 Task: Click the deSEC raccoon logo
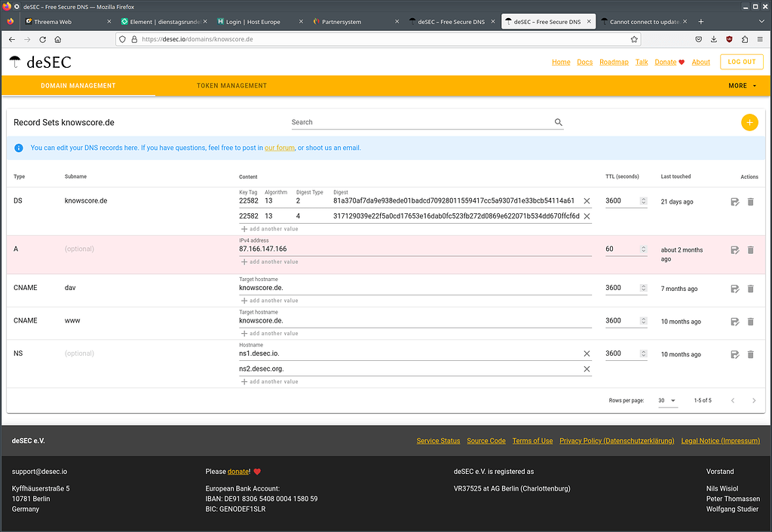point(16,63)
